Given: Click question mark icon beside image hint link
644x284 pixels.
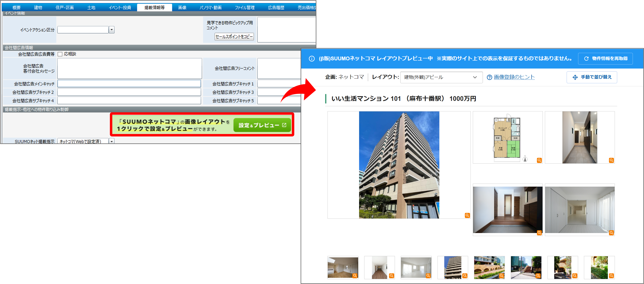Looking at the screenshot, I should [489, 77].
